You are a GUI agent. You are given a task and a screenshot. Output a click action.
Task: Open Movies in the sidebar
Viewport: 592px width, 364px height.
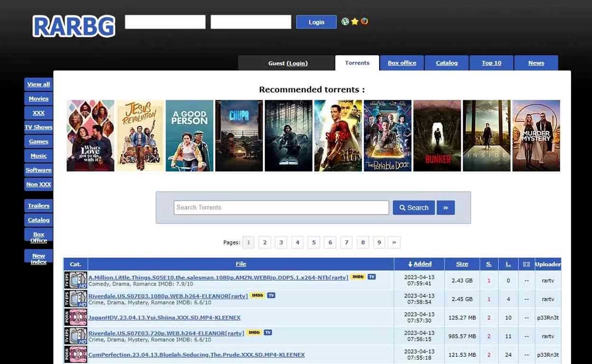(x=38, y=99)
